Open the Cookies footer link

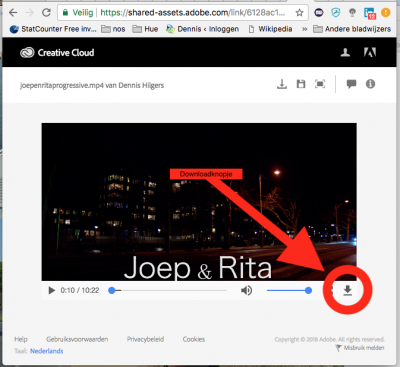point(194,339)
